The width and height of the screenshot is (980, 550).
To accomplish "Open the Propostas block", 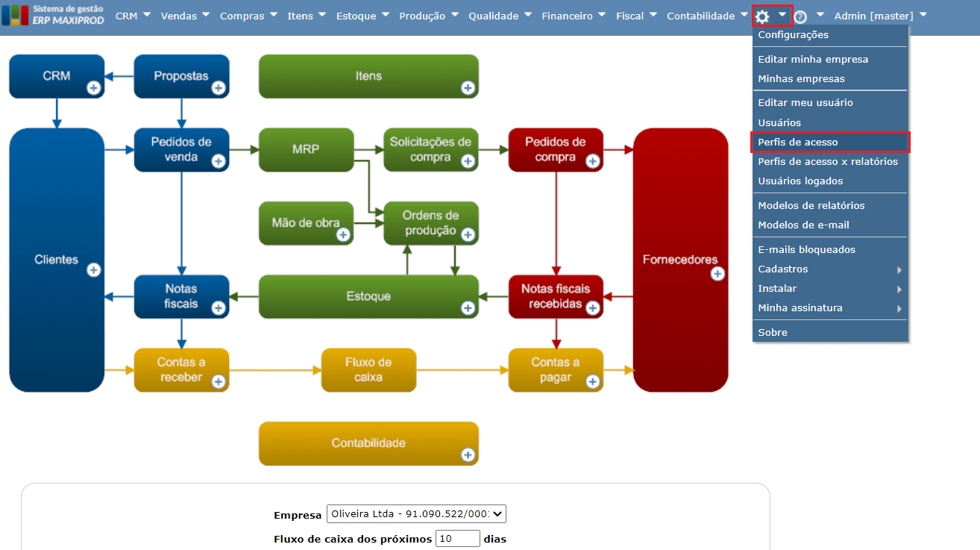I will pyautogui.click(x=181, y=76).
